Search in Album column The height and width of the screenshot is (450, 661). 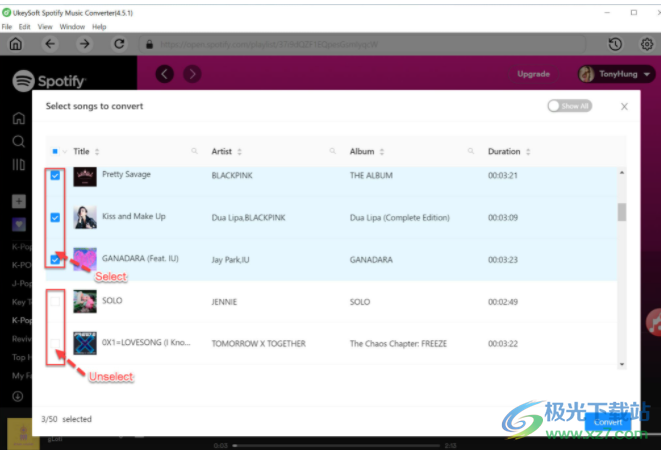(x=471, y=151)
